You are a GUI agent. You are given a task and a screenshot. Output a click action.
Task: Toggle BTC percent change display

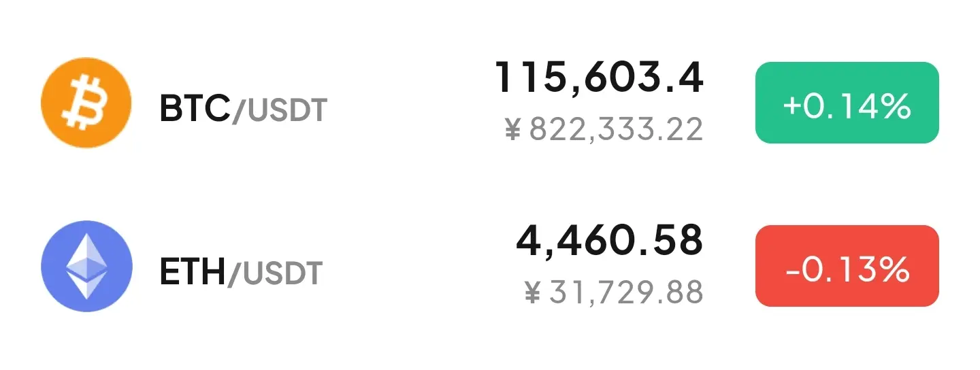[x=847, y=103]
